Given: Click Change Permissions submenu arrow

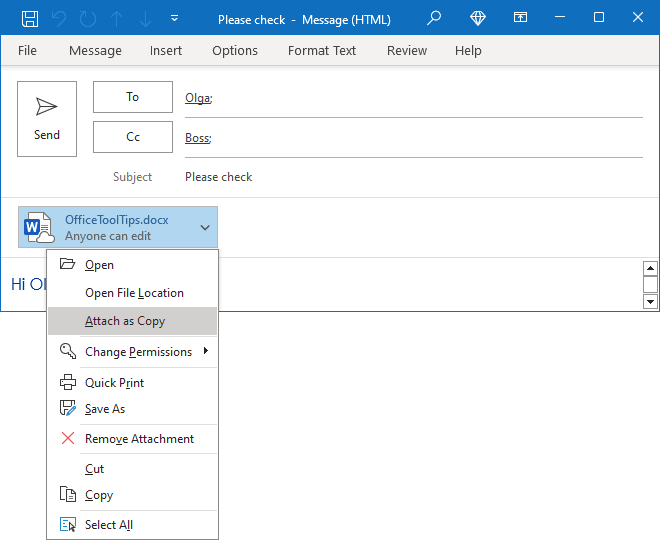Looking at the screenshot, I should pos(206,351).
